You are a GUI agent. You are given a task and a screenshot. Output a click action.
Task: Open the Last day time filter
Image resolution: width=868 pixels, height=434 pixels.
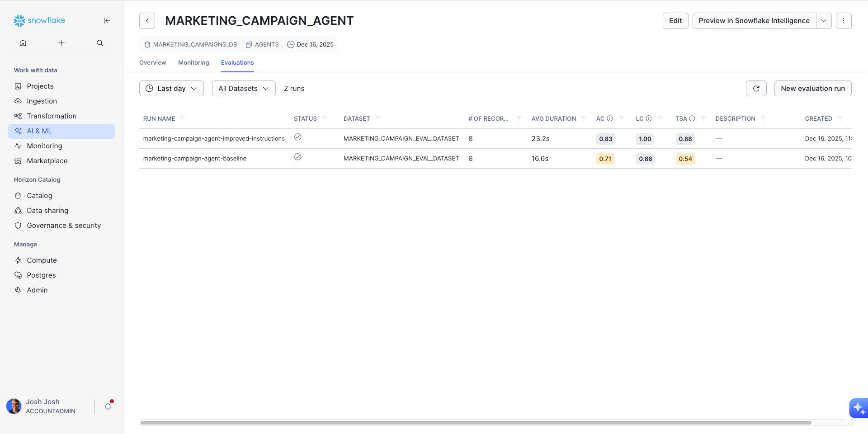point(171,89)
